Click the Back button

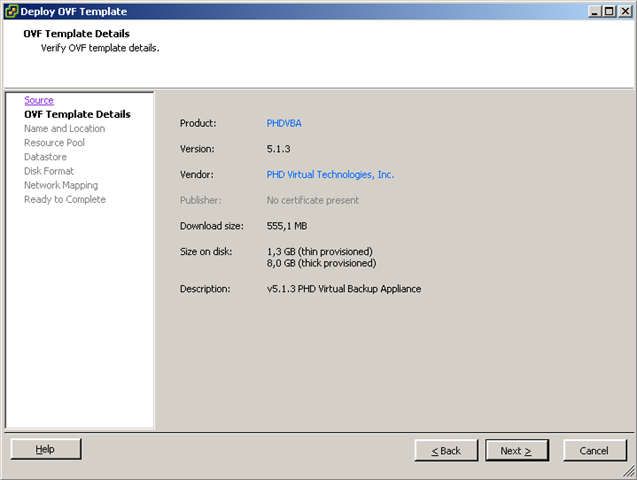(x=446, y=451)
